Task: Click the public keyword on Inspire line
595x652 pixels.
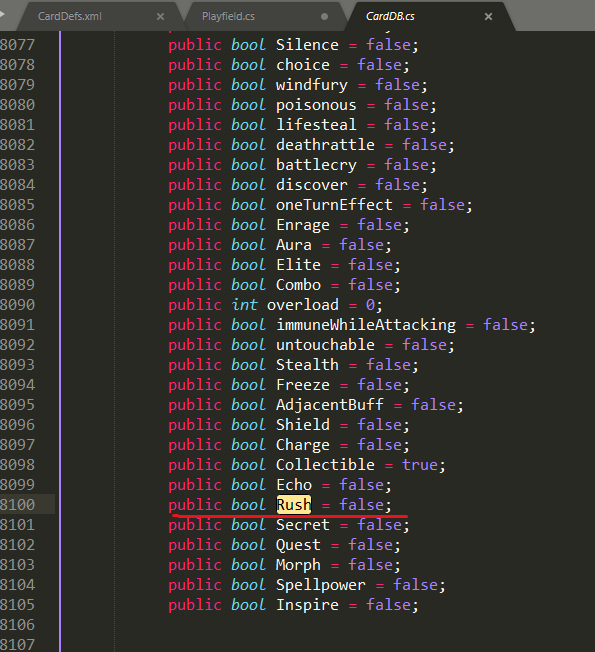Action: pos(195,605)
